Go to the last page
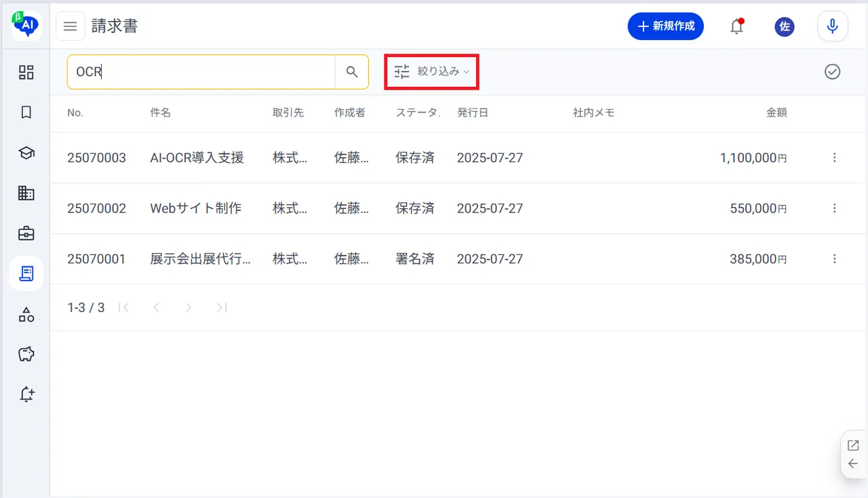Viewport: 868px width, 498px height. 221,307
